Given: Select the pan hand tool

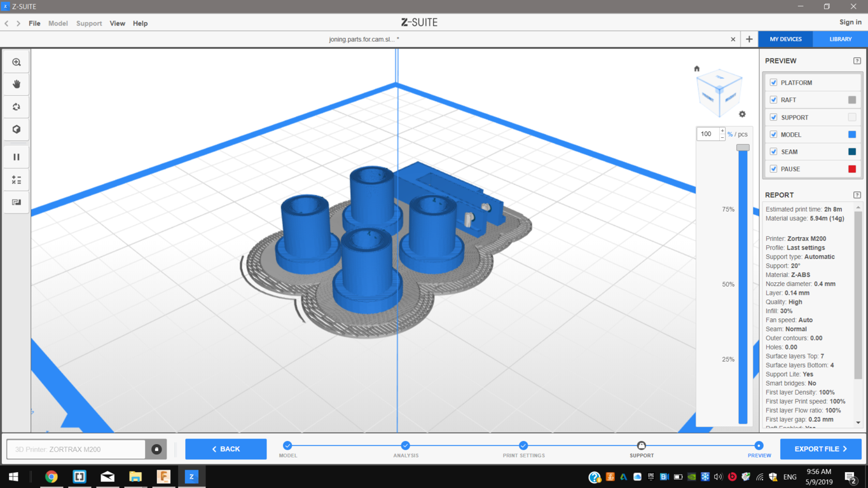Looking at the screenshot, I should tap(17, 85).
